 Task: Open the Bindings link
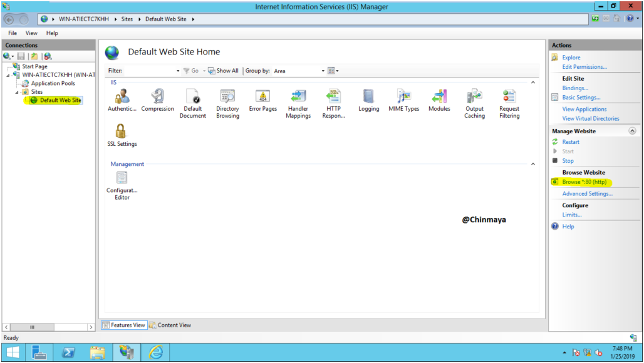[575, 88]
